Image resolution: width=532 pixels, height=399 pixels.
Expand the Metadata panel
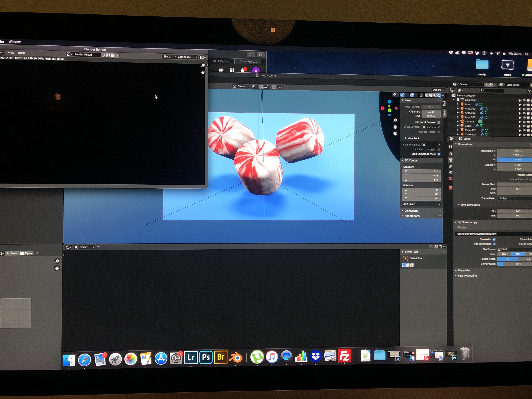tap(464, 270)
